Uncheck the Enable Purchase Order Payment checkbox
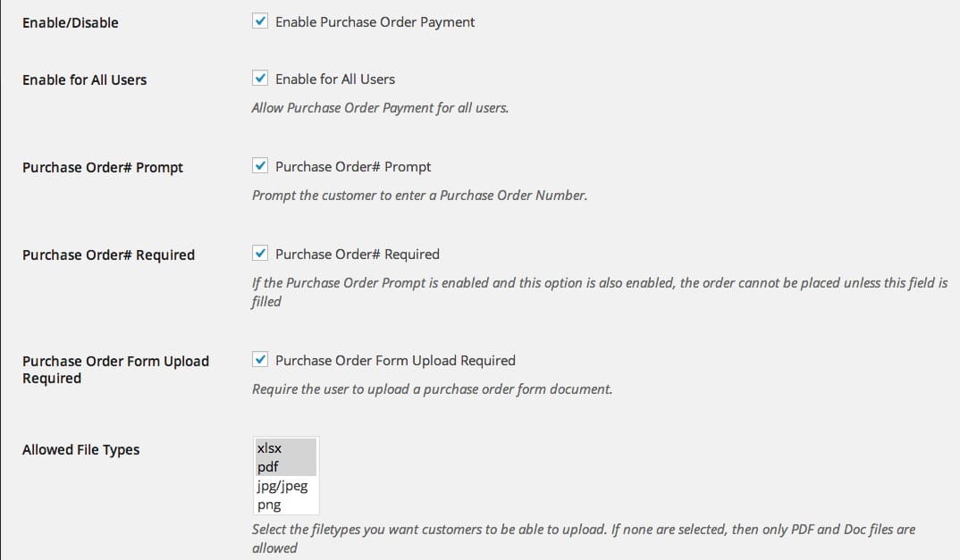Image resolution: width=960 pixels, height=560 pixels. [260, 21]
